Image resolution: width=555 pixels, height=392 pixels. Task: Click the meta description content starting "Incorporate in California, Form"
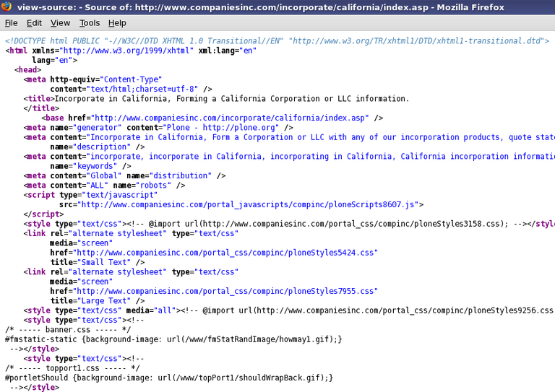[321, 137]
